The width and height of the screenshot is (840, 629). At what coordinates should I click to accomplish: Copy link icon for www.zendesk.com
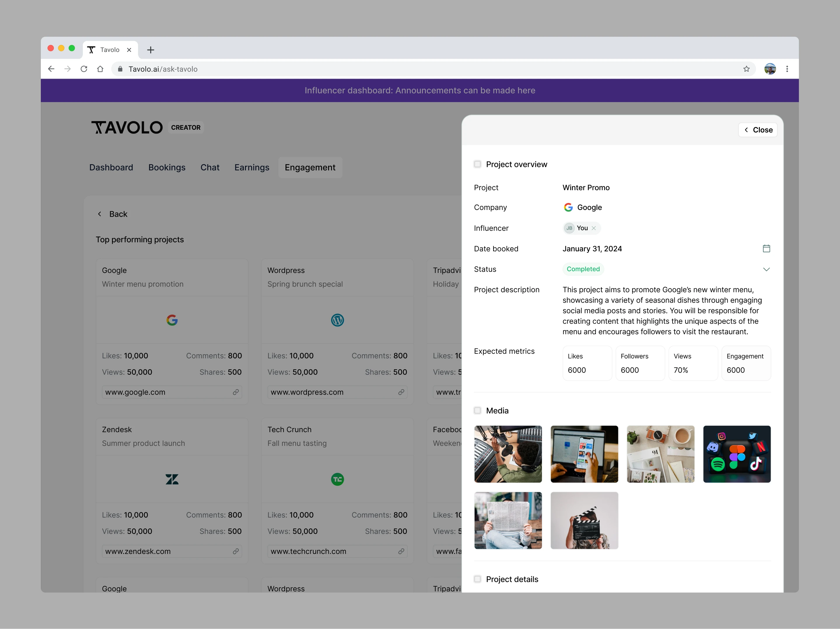pos(236,551)
